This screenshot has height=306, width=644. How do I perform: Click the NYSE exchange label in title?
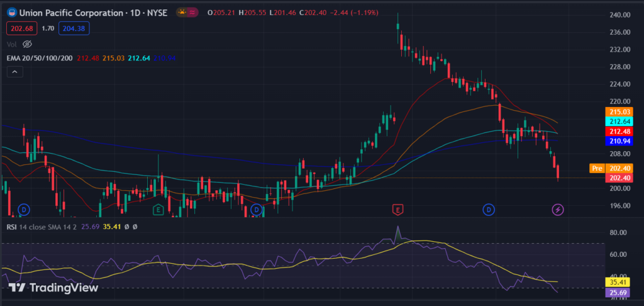pos(156,13)
